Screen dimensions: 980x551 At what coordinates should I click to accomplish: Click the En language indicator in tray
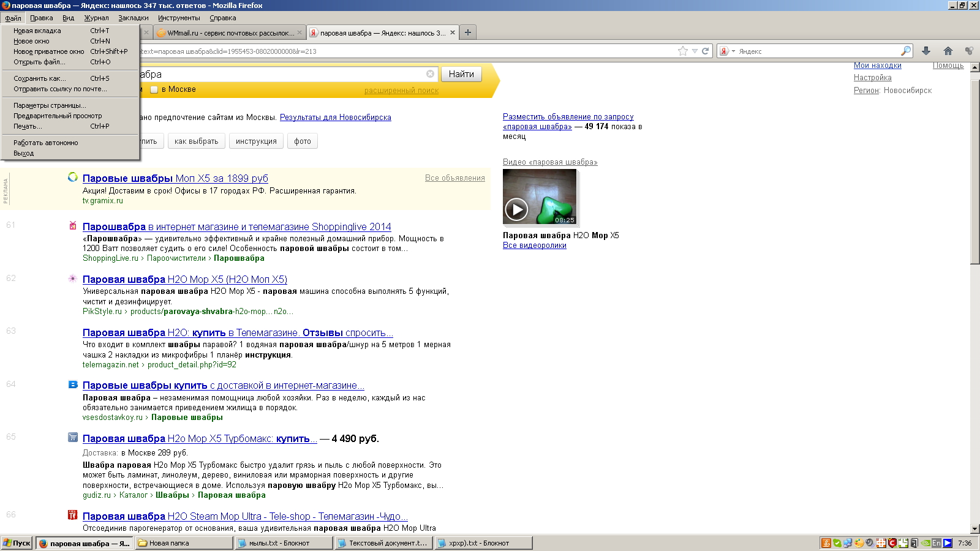(937, 543)
